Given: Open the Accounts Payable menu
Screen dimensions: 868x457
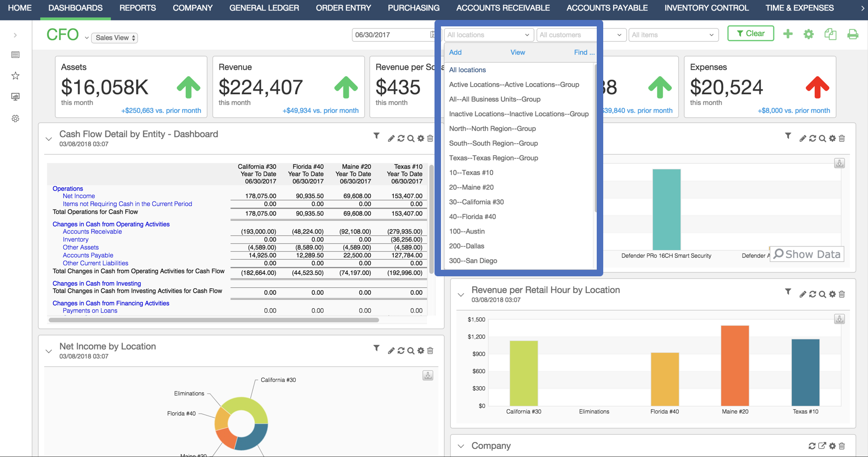Looking at the screenshot, I should (607, 7).
